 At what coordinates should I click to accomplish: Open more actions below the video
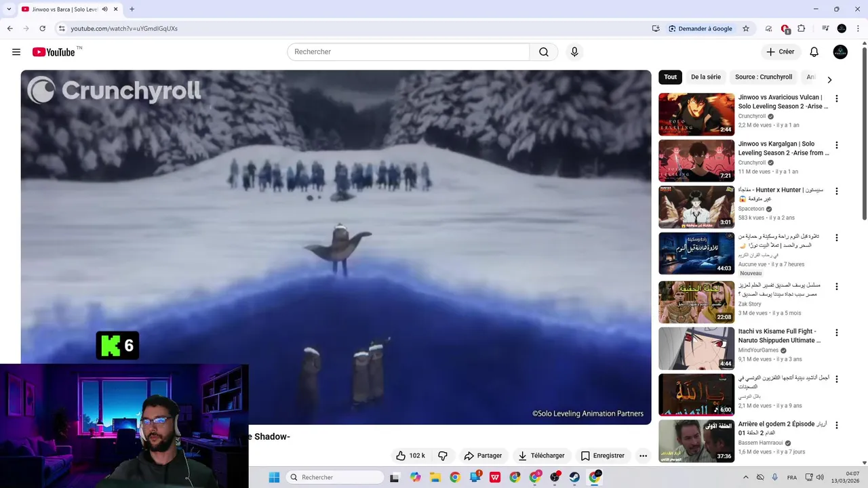643,455
